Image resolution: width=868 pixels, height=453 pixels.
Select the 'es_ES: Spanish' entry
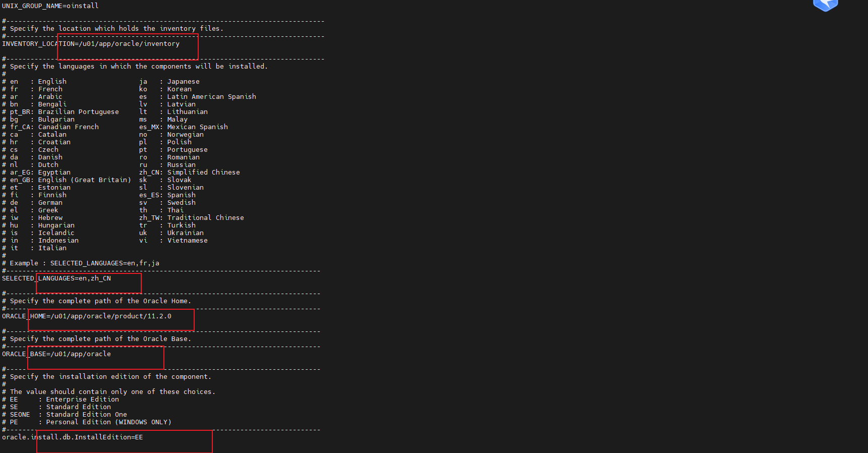167,195
